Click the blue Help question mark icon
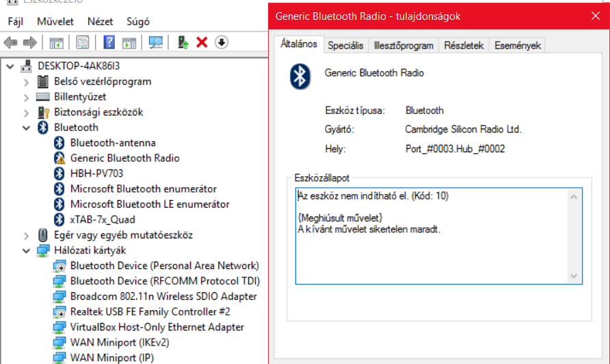 point(109,42)
